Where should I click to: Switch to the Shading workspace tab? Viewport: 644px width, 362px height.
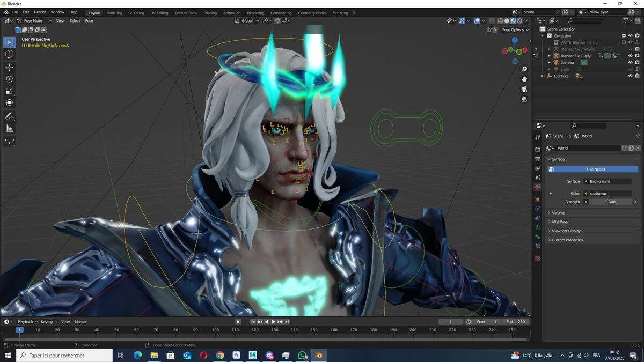pos(210,13)
